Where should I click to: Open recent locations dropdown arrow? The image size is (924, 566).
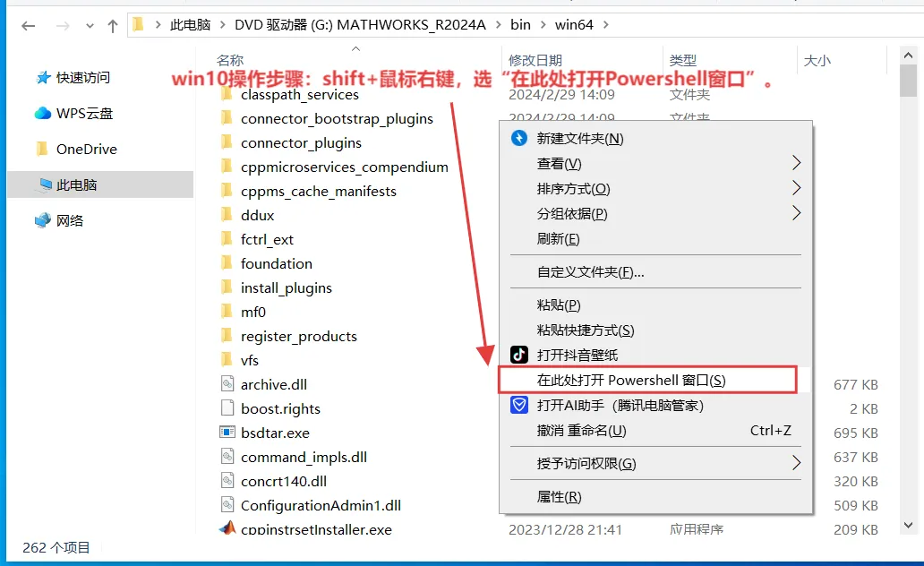tap(90, 26)
